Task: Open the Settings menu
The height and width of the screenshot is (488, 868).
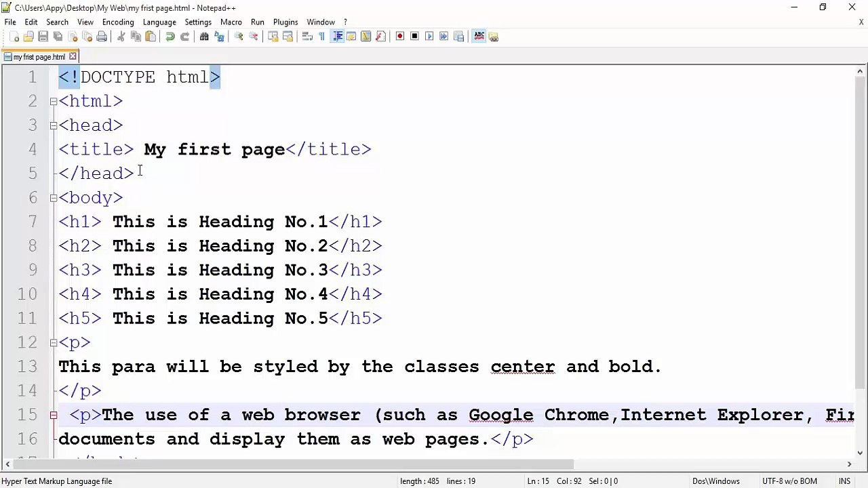Action: [x=198, y=22]
